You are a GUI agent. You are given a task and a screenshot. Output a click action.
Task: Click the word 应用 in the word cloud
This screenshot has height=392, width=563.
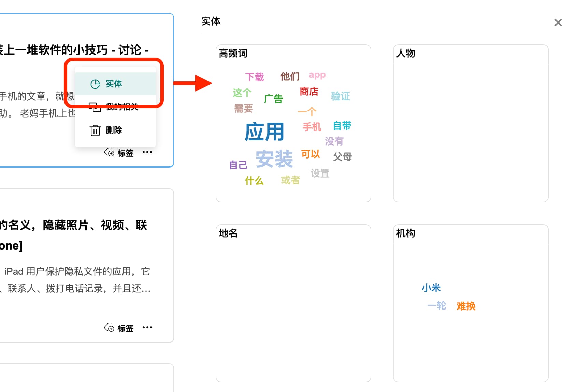(264, 132)
